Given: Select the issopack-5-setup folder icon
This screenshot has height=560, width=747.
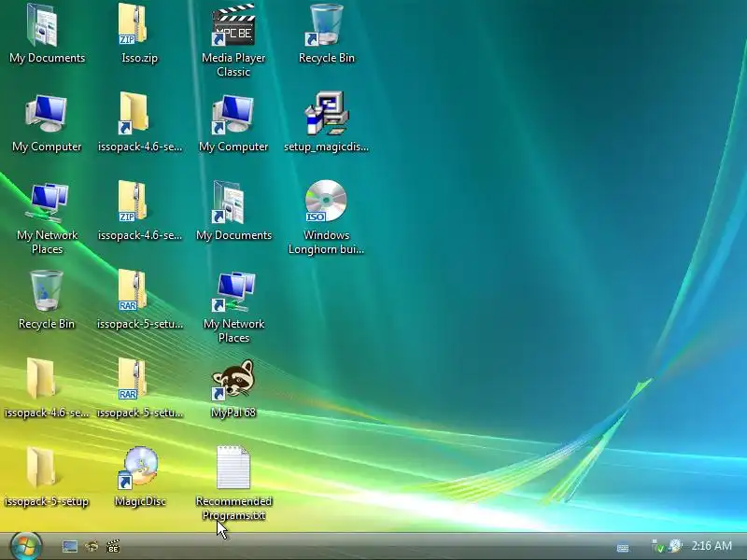Looking at the screenshot, I should point(41,467).
